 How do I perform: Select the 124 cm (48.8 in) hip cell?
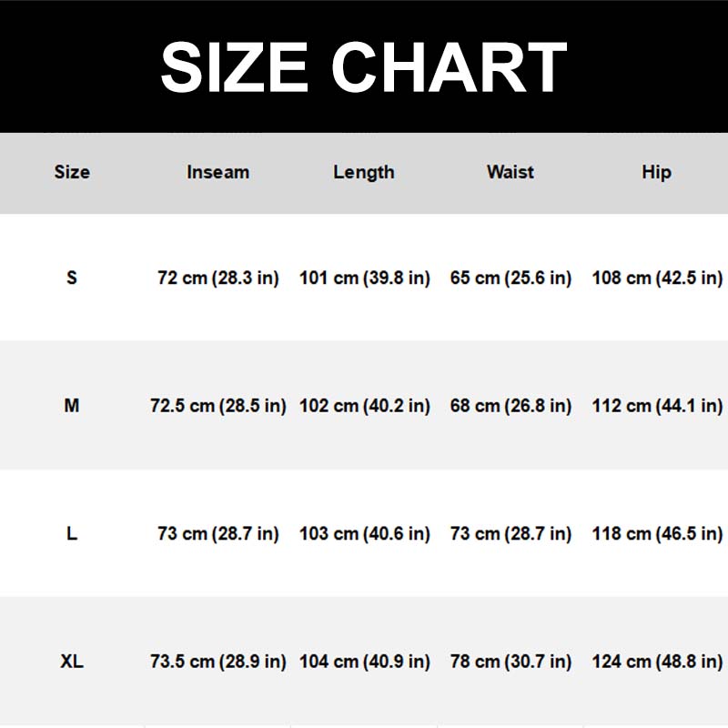(x=657, y=662)
